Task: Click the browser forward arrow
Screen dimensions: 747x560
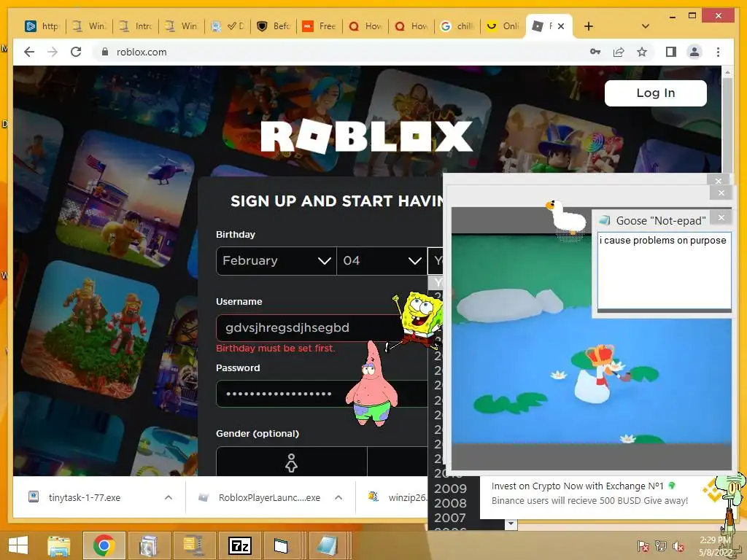Action: pos(53,52)
